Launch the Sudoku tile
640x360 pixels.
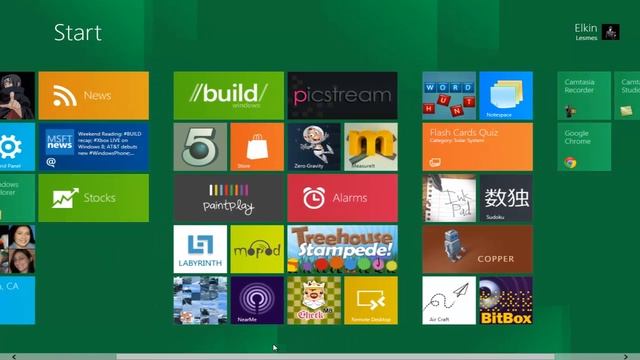click(x=506, y=198)
